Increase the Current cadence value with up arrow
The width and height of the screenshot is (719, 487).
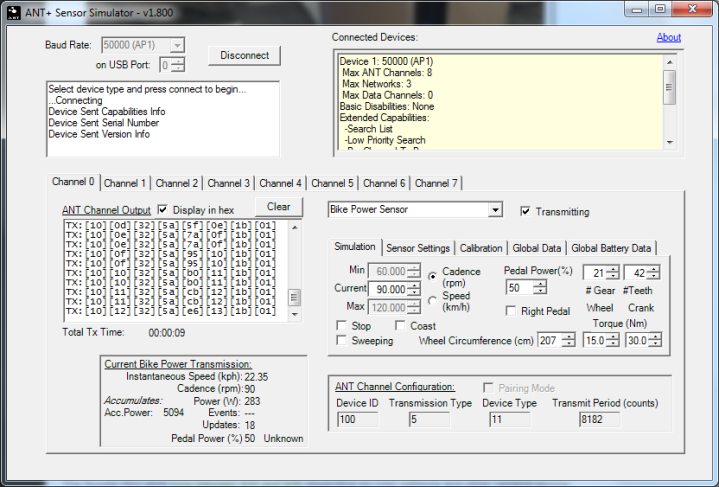415,285
